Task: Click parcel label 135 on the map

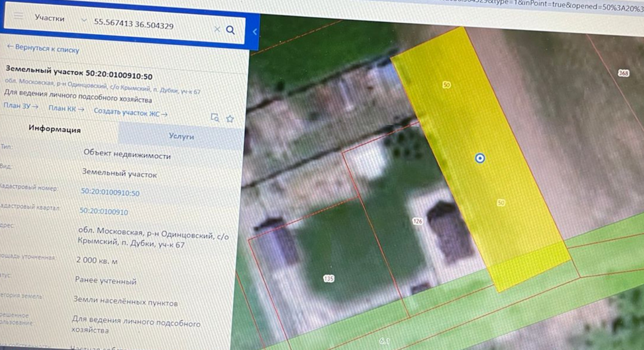Action: coord(329,279)
